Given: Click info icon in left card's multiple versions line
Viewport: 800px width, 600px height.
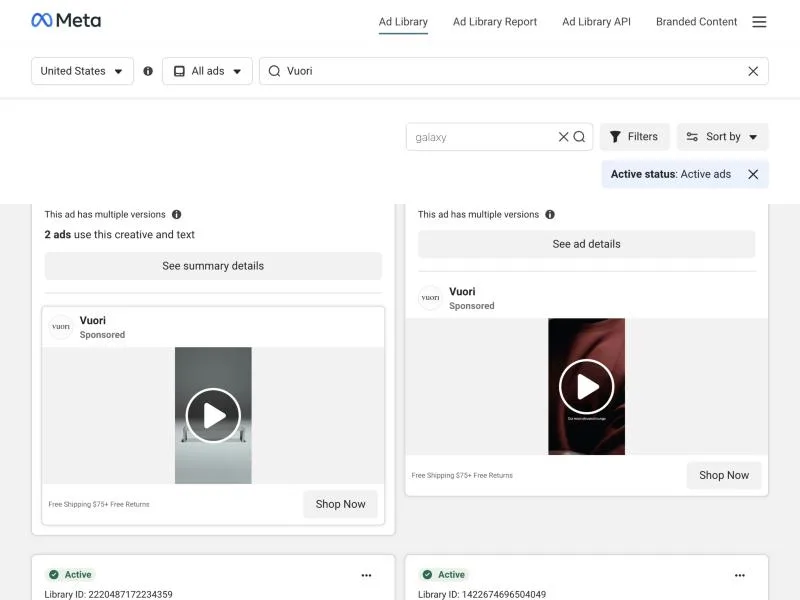Looking at the screenshot, I should [177, 214].
